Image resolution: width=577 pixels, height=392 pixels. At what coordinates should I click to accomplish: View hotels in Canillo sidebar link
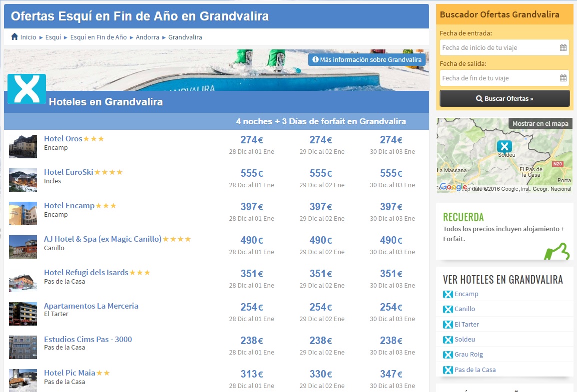pyautogui.click(x=465, y=309)
